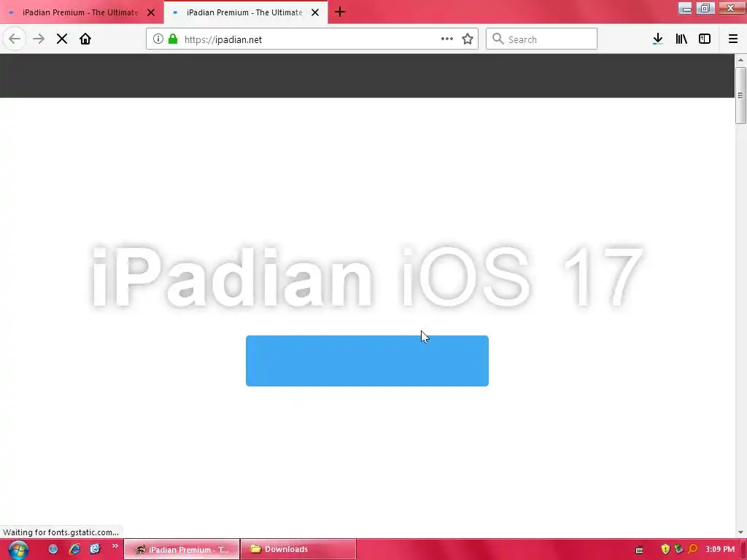Switch to the first iPadian Premium tab

pos(80,12)
